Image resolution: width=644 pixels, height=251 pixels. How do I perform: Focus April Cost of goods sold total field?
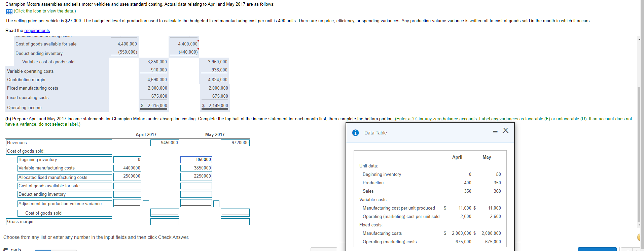point(165,213)
